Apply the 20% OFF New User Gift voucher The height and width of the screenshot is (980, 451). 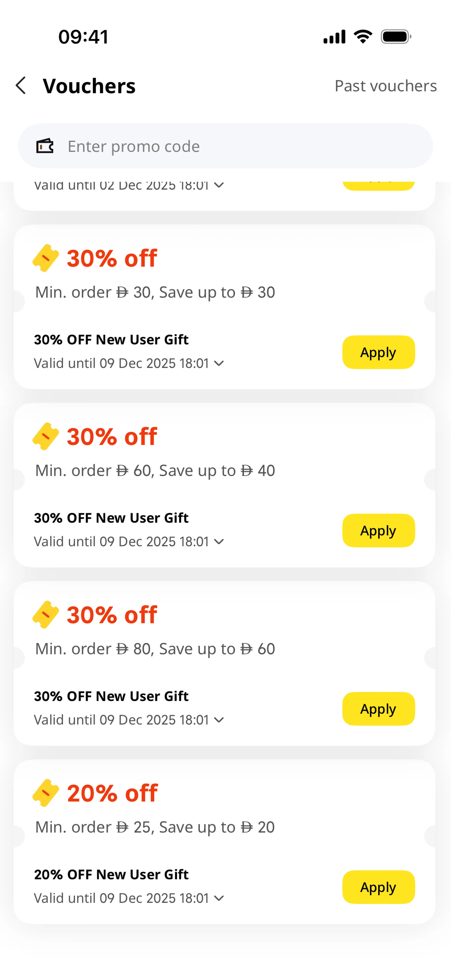pyautogui.click(x=378, y=887)
